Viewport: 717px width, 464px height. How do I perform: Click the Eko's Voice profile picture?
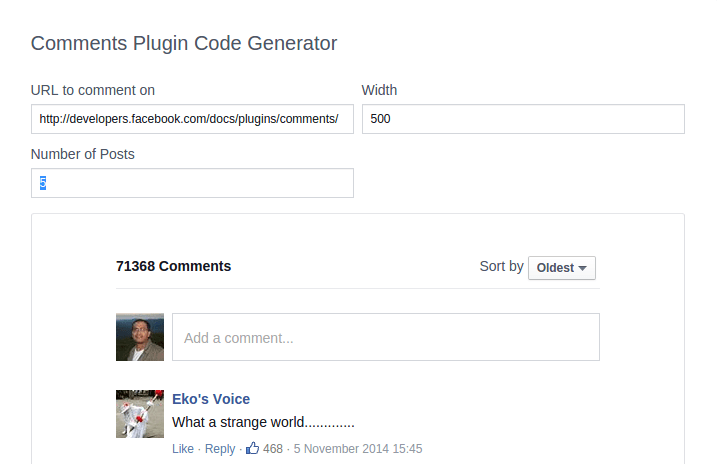(140, 414)
